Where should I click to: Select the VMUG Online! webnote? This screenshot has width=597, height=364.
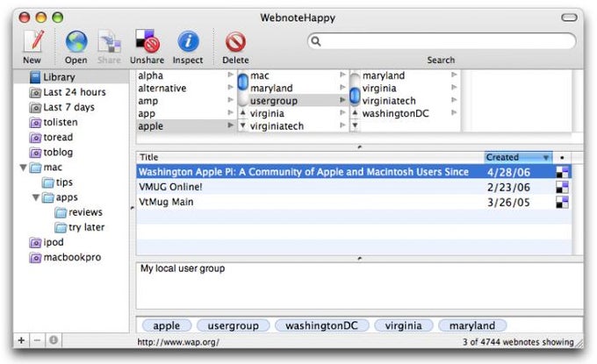(x=354, y=187)
